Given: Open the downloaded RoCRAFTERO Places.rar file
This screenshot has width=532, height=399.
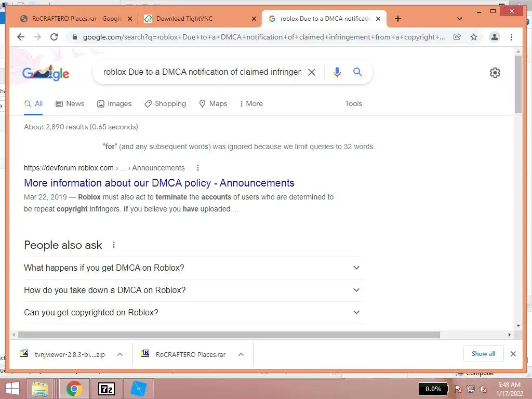Looking at the screenshot, I should (183, 354).
